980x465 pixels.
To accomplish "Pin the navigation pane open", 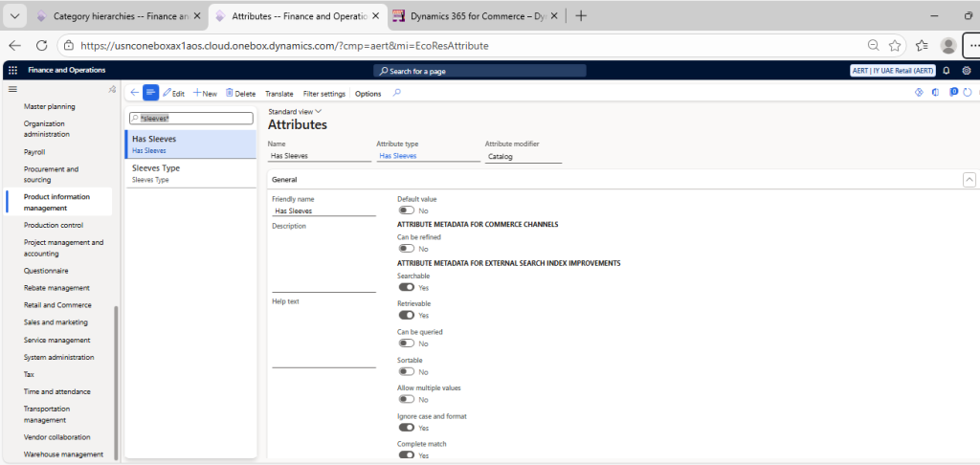I will click(112, 90).
